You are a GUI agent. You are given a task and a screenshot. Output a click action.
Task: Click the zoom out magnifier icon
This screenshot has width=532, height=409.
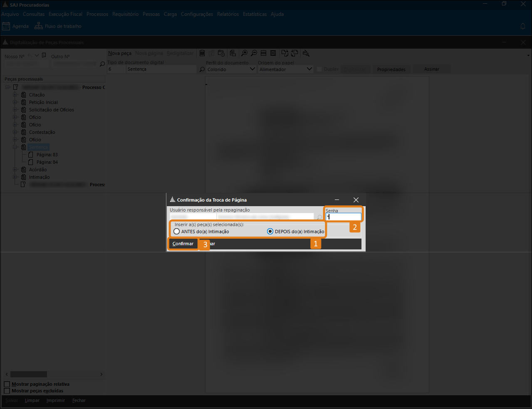click(254, 53)
